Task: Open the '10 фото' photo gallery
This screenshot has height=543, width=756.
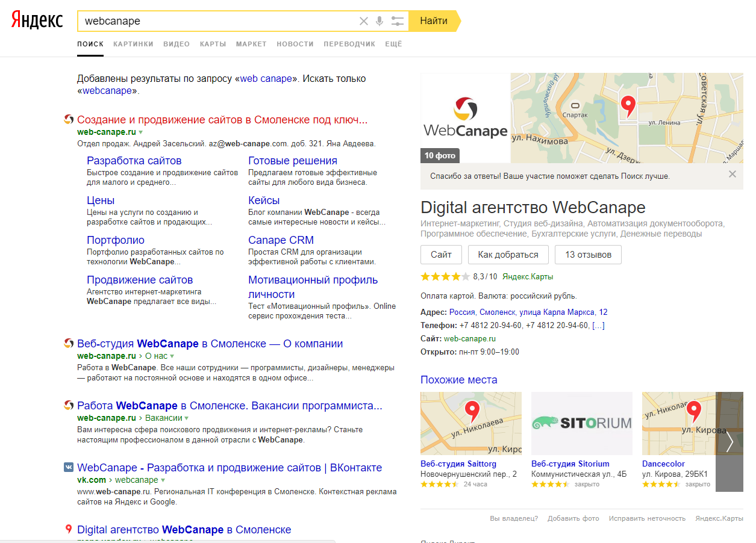Action: click(440, 155)
